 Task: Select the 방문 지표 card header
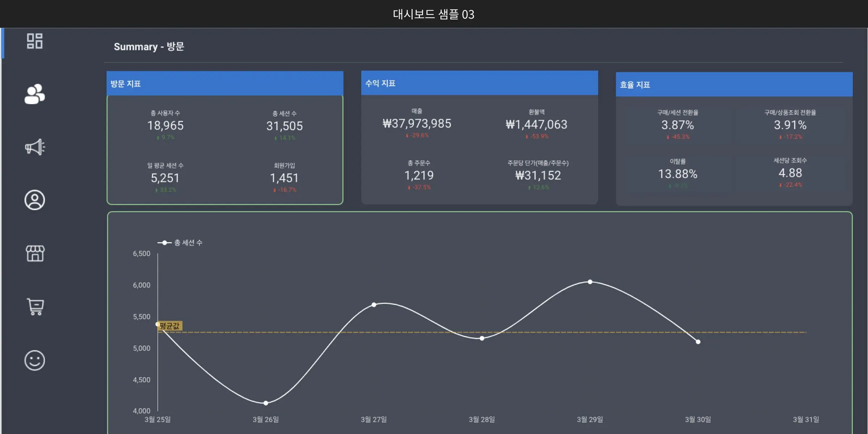(x=225, y=84)
